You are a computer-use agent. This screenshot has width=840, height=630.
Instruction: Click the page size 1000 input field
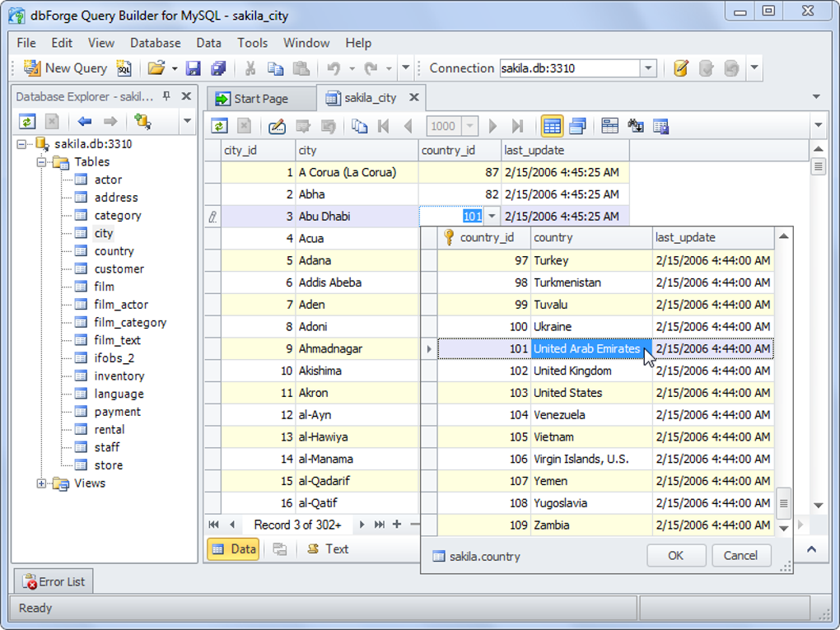click(x=445, y=127)
